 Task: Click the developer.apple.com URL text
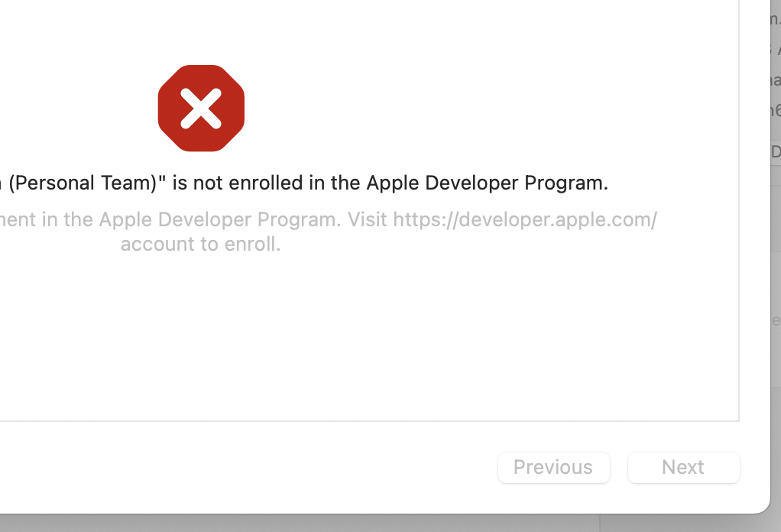pyautogui.click(x=526, y=219)
